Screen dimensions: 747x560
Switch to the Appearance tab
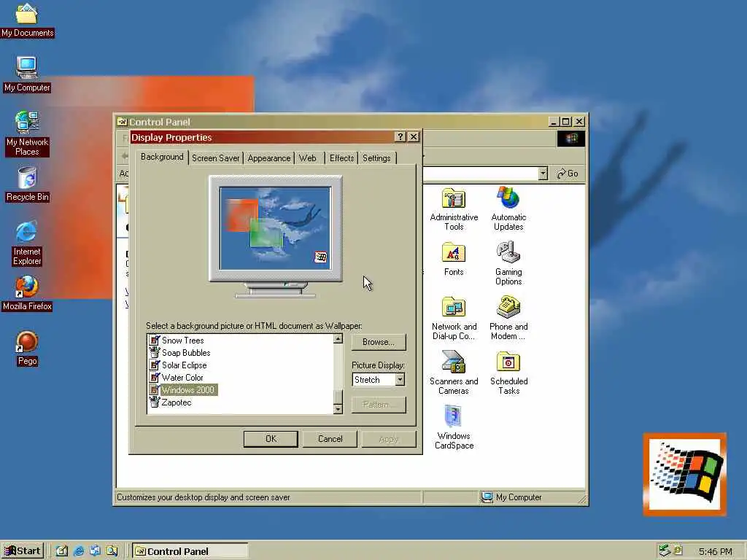click(268, 158)
